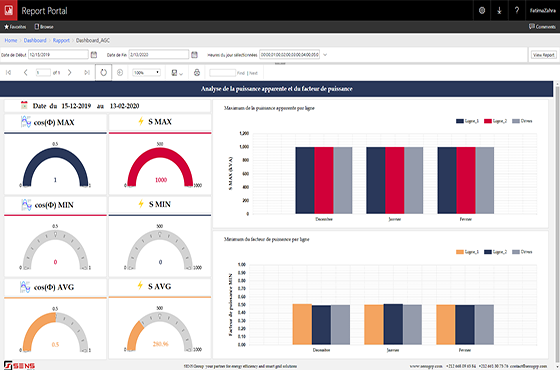Click the download arrow icon in header

[x=499, y=11]
